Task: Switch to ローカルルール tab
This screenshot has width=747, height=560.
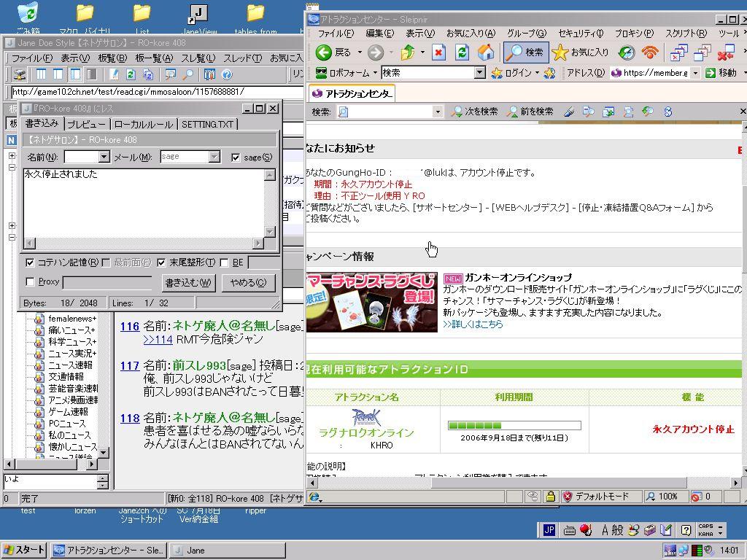Action: (x=144, y=124)
